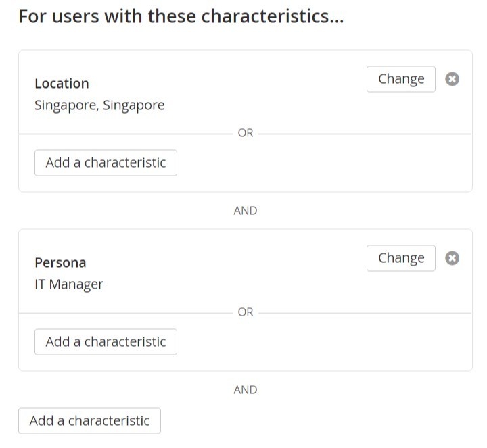Screen dimensions: 487x448
Task: Click the word Singapore after the comma
Action: pos(133,105)
